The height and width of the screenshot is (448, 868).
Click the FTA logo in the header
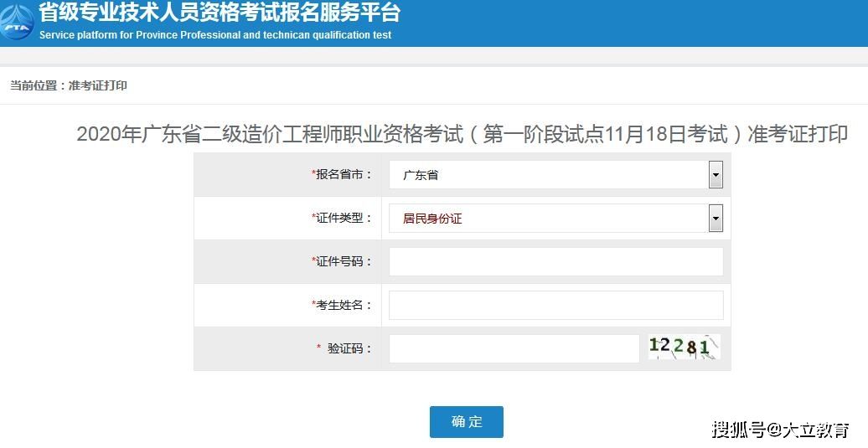(x=16, y=22)
